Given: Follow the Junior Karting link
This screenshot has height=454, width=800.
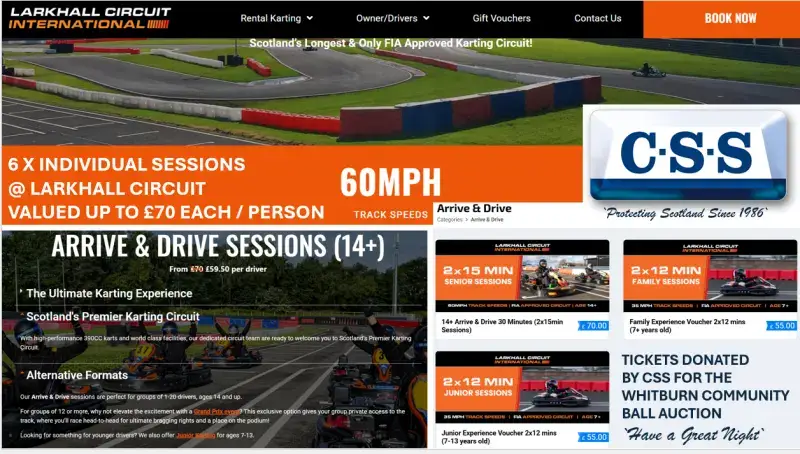Looking at the screenshot, I should (x=195, y=435).
